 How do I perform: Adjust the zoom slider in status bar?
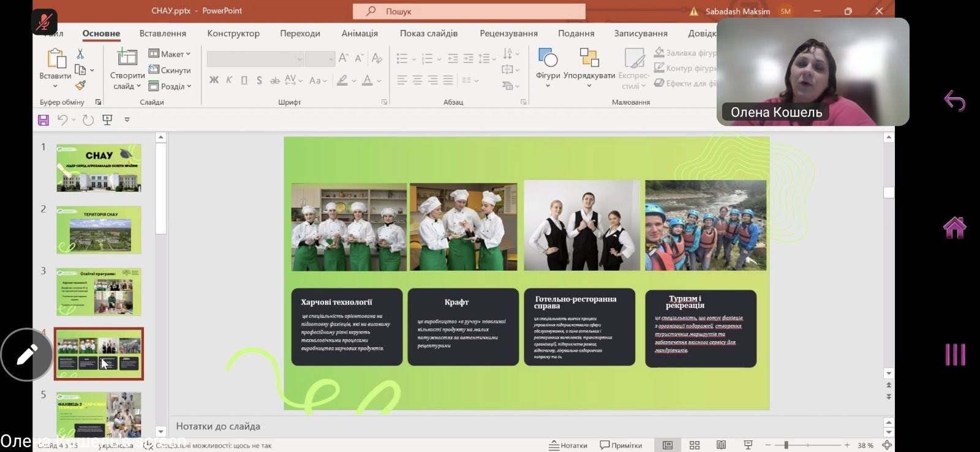pyautogui.click(x=786, y=445)
